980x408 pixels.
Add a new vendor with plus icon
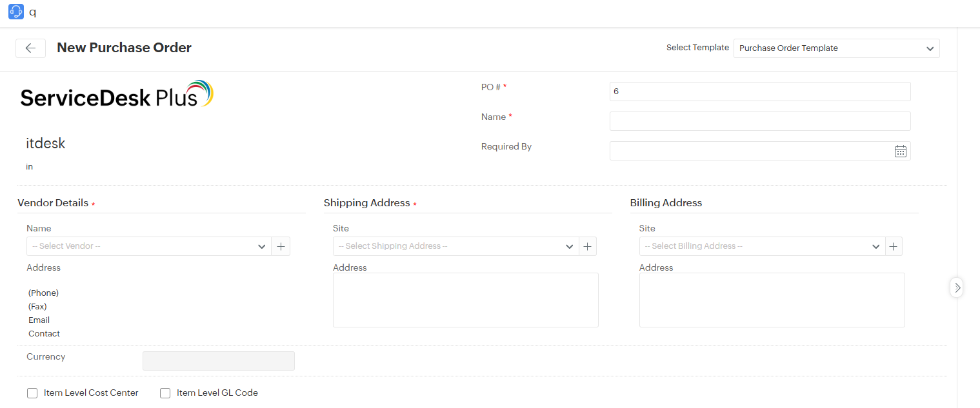(281, 246)
